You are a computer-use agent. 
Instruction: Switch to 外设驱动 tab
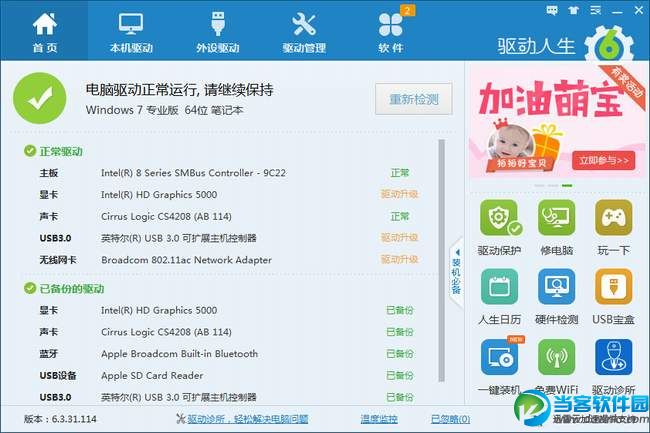tap(218, 32)
